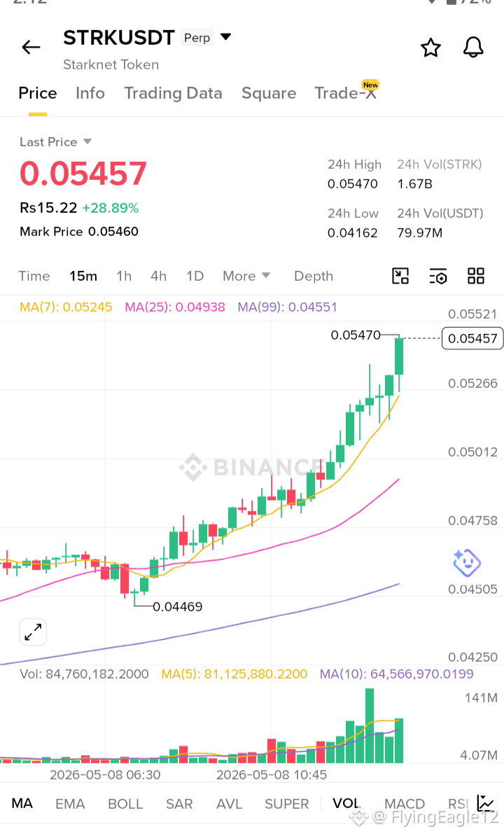Toggle the EMA indicator
504x834 pixels.
(x=70, y=803)
